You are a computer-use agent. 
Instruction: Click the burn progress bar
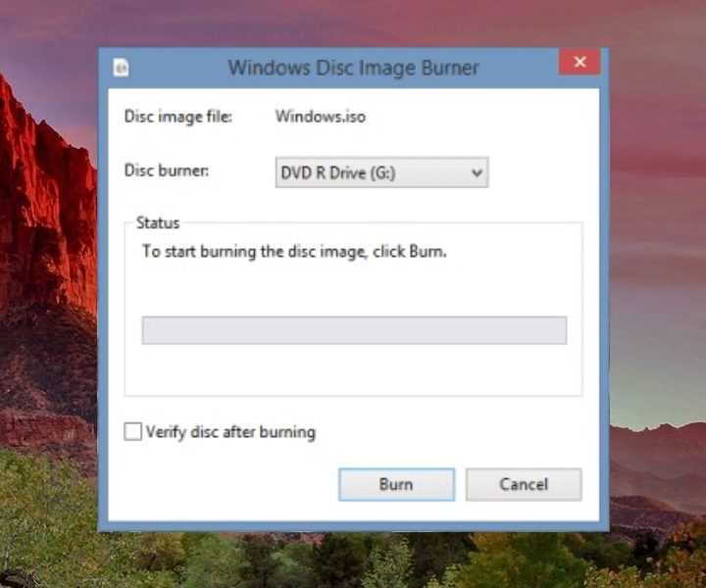(x=354, y=330)
